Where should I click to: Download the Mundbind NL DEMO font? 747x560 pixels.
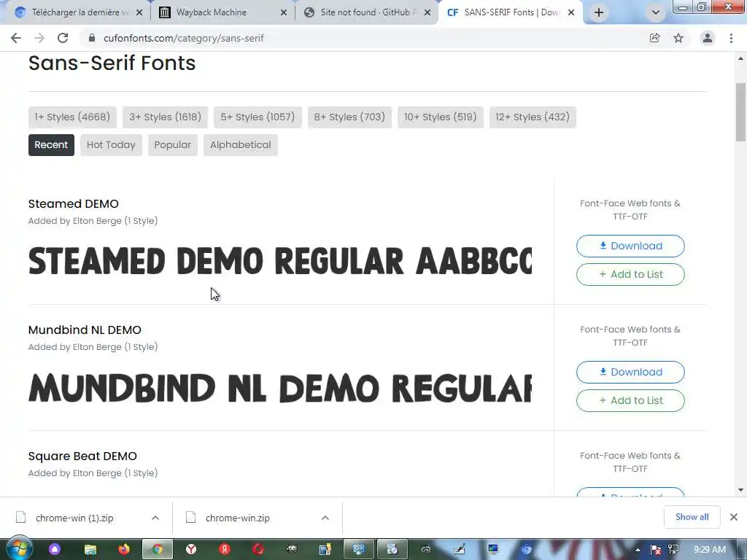point(630,372)
